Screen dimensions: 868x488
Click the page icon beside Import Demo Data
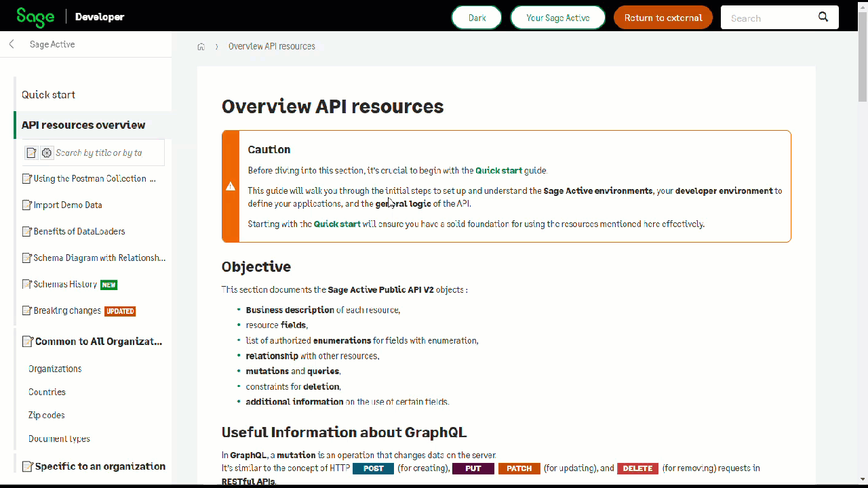pos(27,205)
